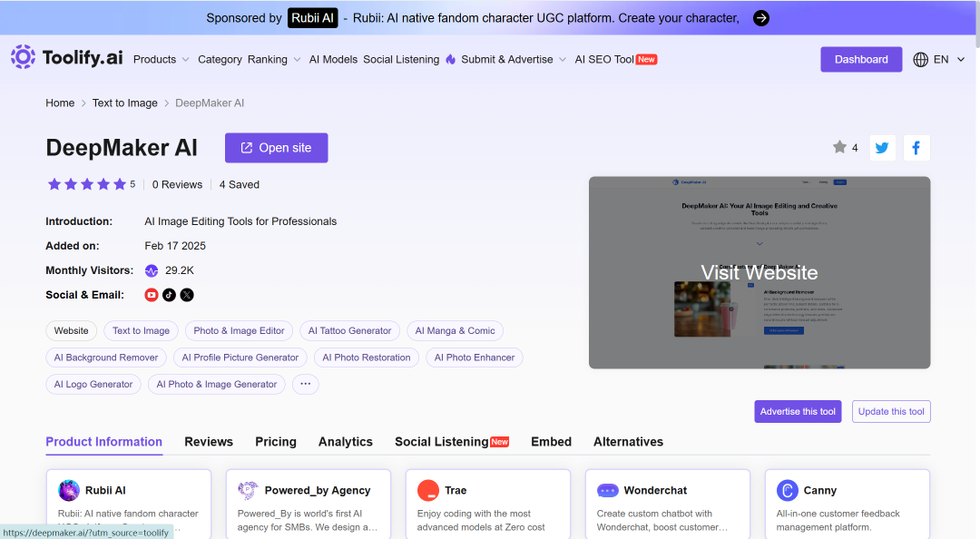
Task: Click the first rating star
Action: pos(54,184)
